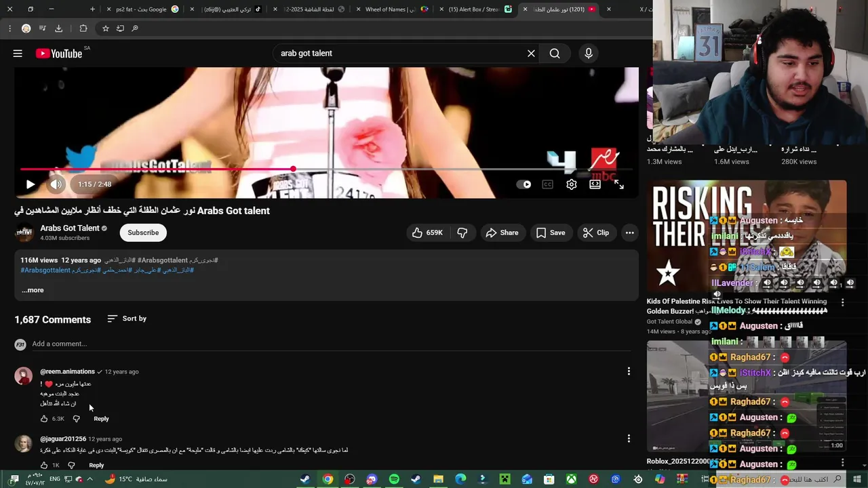Screen dimensions: 868x488
Task: Run the YouTube search magnifier button
Action: coord(555,54)
